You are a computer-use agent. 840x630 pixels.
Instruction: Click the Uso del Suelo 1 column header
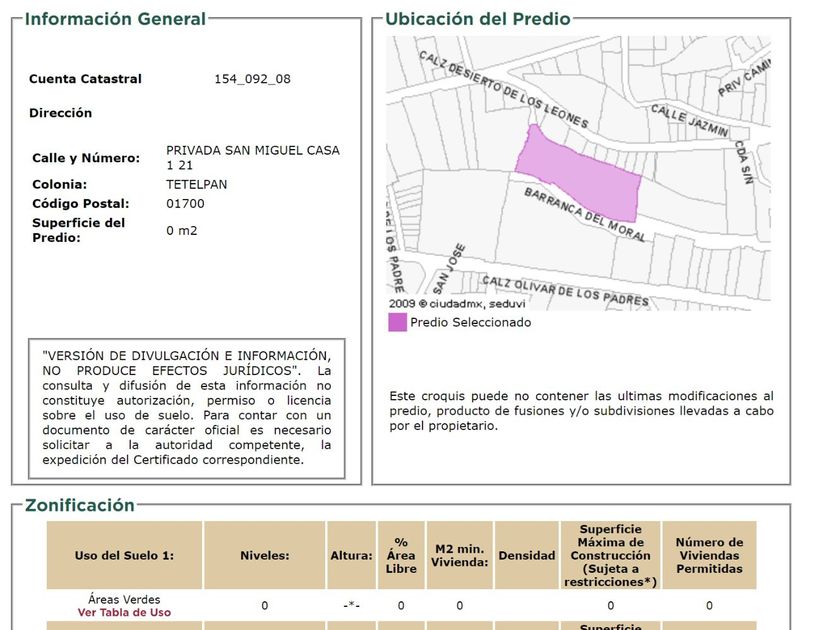click(x=124, y=555)
